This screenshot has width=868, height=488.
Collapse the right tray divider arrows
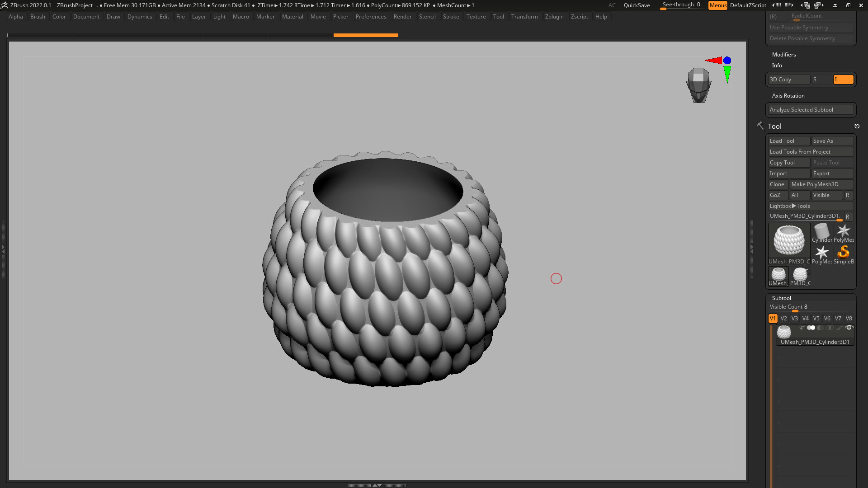pos(752,249)
